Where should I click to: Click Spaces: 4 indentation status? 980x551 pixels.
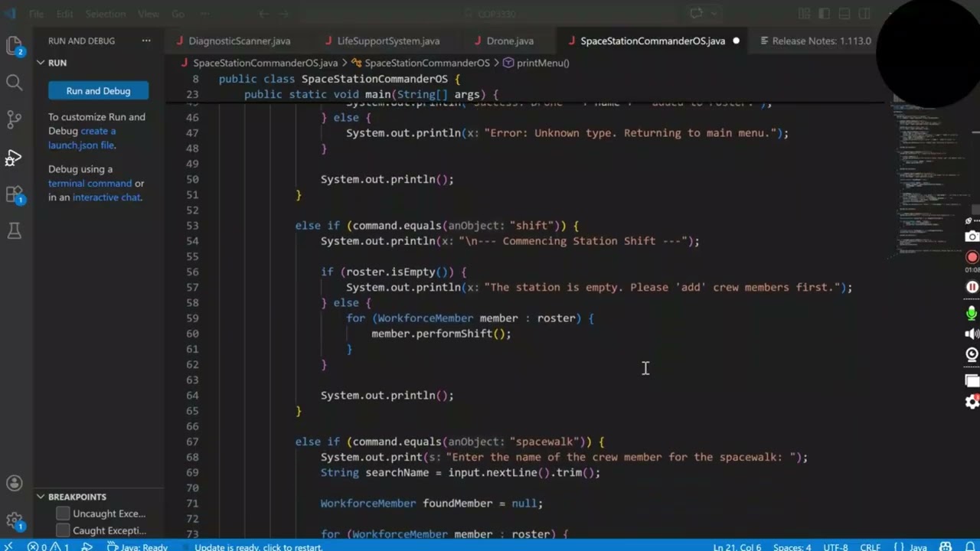(x=792, y=546)
